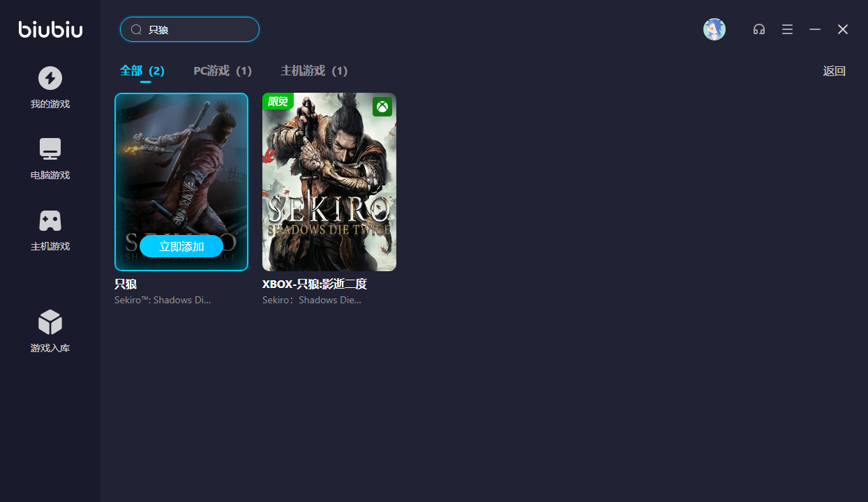Click the Sekiro™: Shadows Di... subtitle
The height and width of the screenshot is (502, 868).
coord(163,300)
